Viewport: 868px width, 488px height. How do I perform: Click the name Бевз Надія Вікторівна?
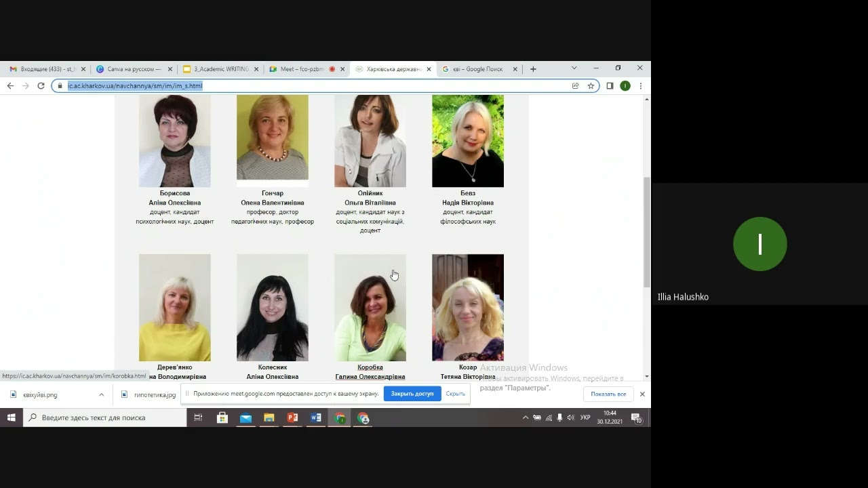point(468,198)
